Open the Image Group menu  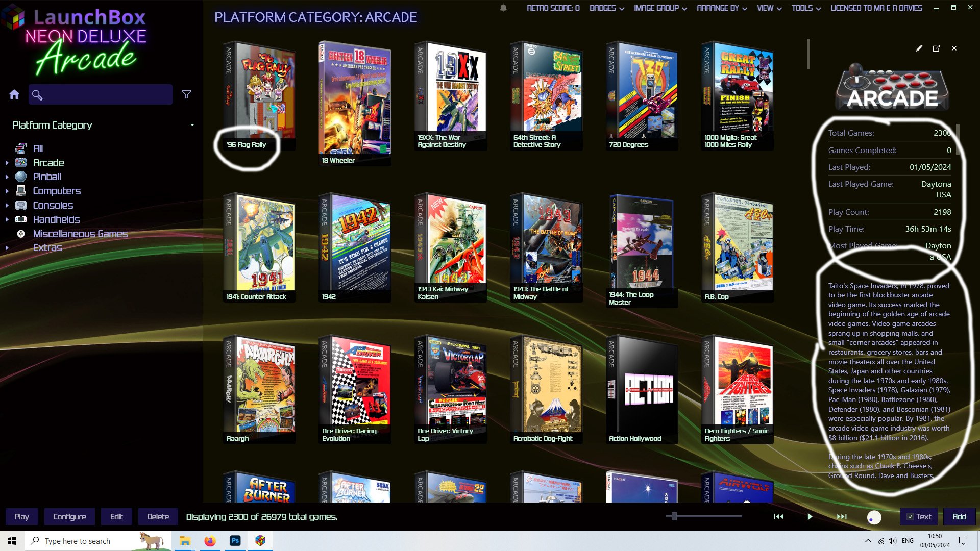[660, 8]
